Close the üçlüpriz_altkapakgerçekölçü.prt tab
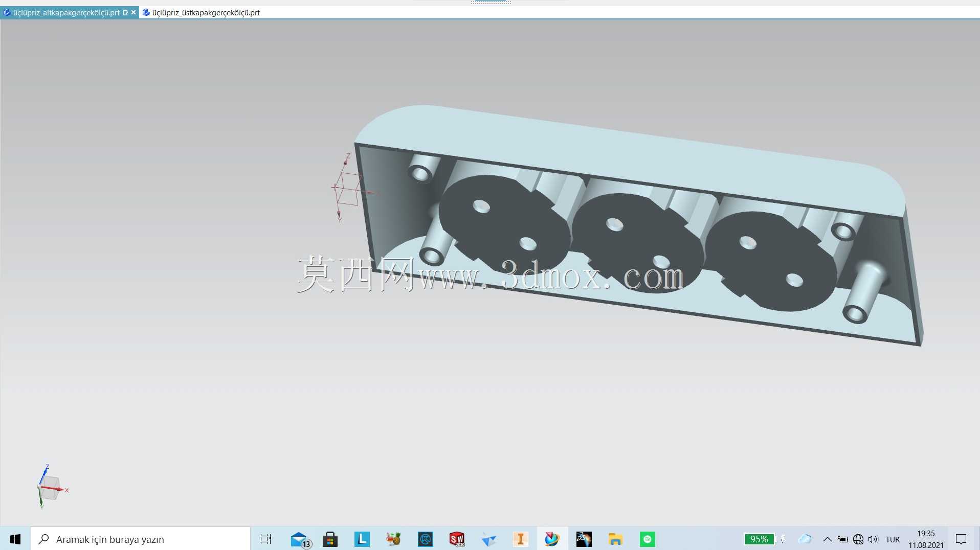This screenshot has width=980, height=550. [133, 12]
